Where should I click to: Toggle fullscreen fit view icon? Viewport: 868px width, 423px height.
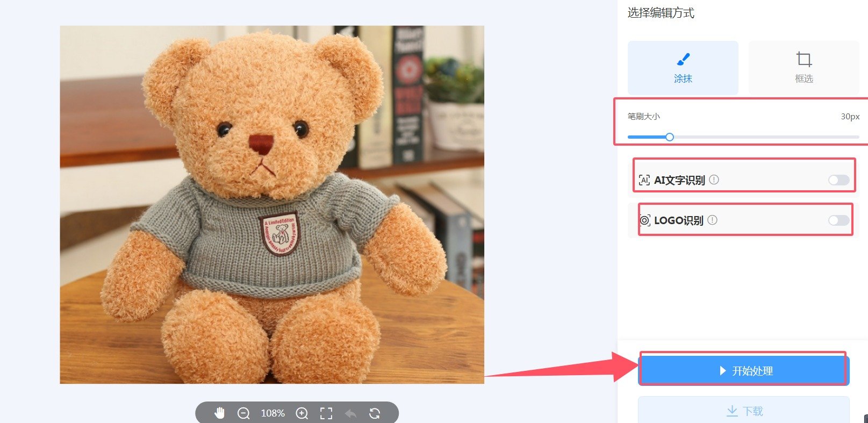pyautogui.click(x=326, y=413)
